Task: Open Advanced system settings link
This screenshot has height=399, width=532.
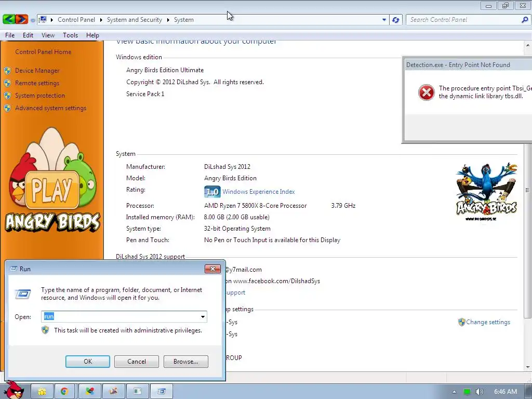Action: (50, 108)
